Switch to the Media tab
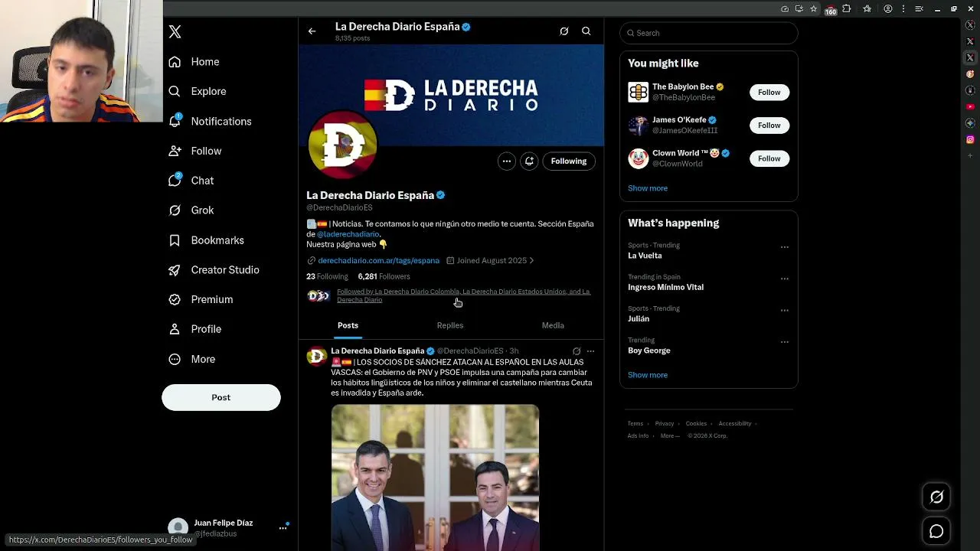 pyautogui.click(x=553, y=325)
